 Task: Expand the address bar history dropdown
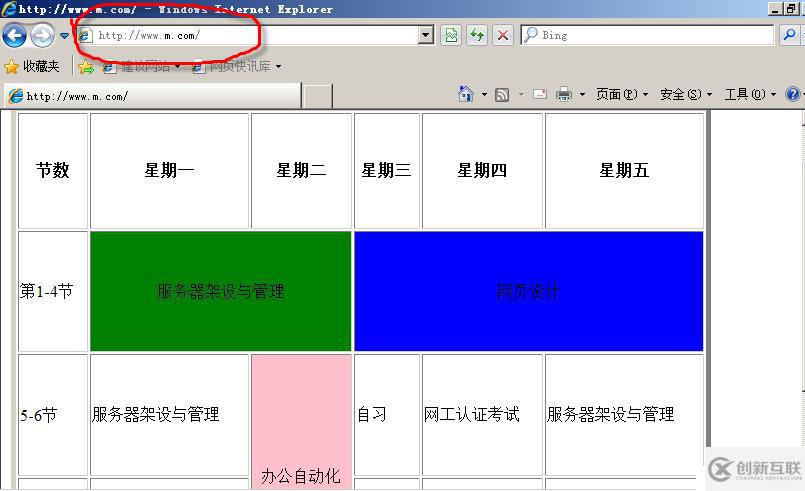(425, 35)
